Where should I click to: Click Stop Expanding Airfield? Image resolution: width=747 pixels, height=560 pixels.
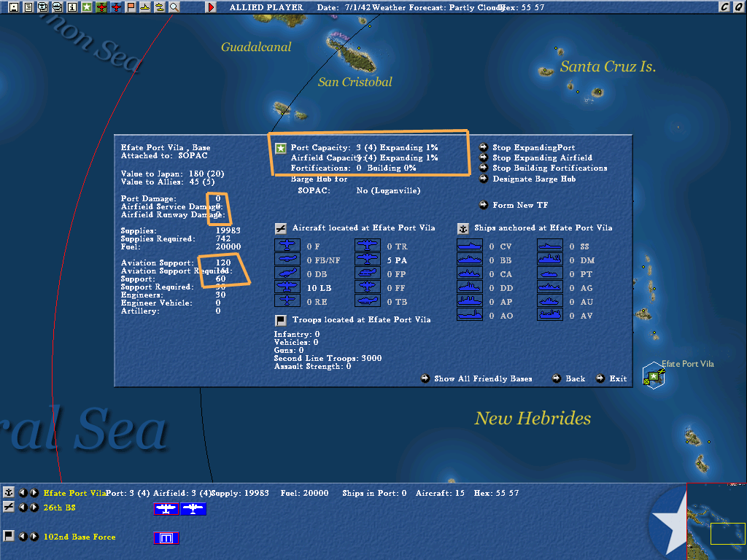pos(535,157)
